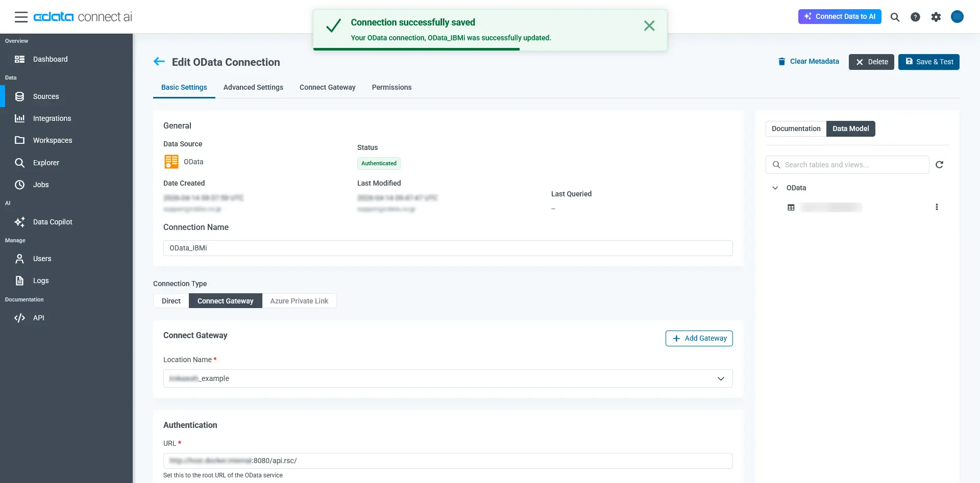Click the OData data source icon

[171, 162]
